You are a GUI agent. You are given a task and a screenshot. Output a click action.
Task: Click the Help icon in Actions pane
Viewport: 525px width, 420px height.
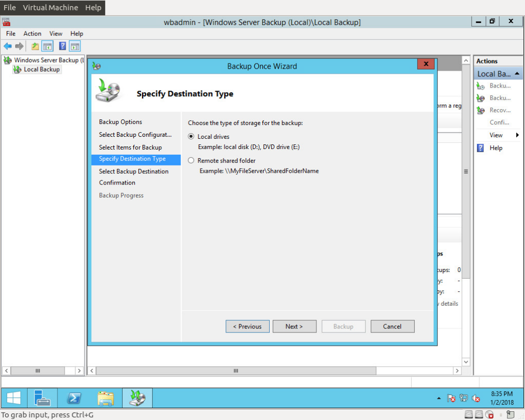(480, 148)
